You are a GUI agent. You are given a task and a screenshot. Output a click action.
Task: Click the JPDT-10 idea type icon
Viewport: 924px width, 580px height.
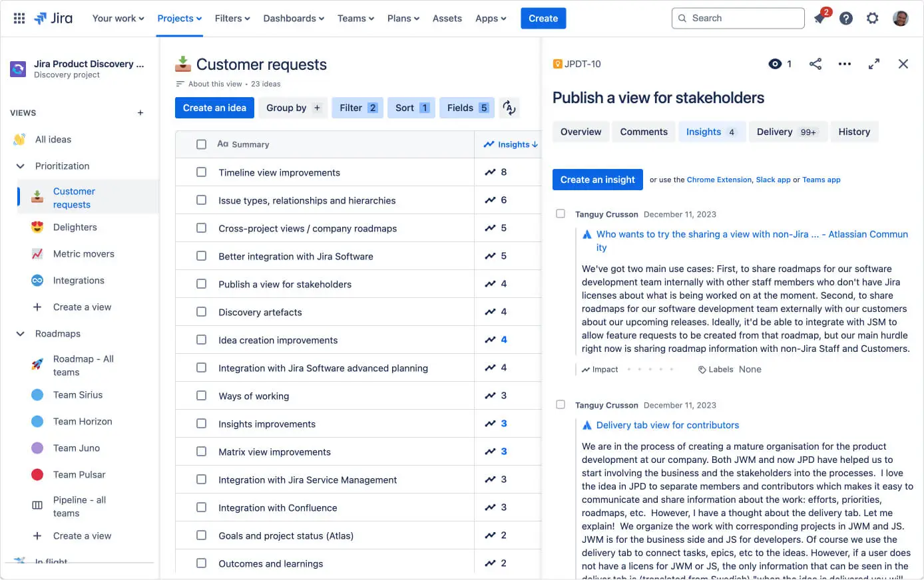click(x=558, y=64)
